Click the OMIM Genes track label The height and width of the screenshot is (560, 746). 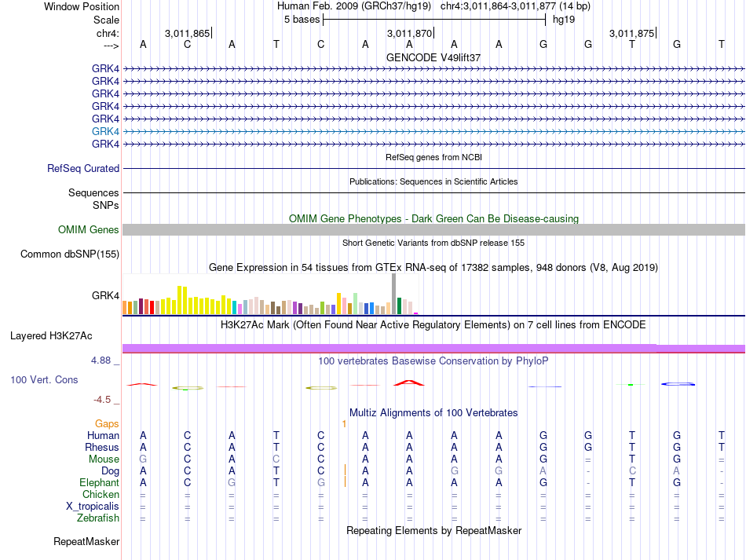[x=89, y=230]
